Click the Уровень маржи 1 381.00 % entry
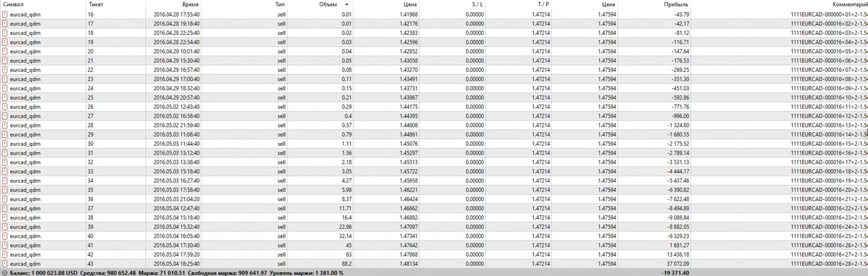The height and width of the screenshot is (276, 868). coord(308,273)
